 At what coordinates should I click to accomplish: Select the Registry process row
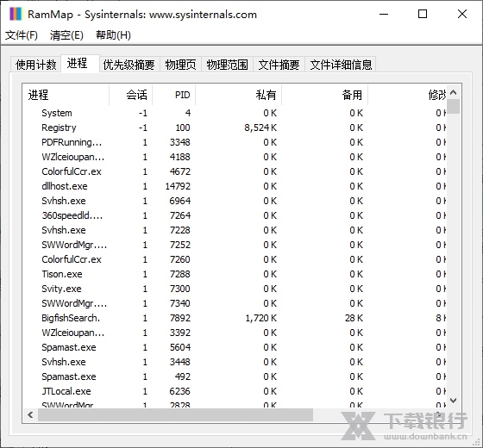(234, 128)
